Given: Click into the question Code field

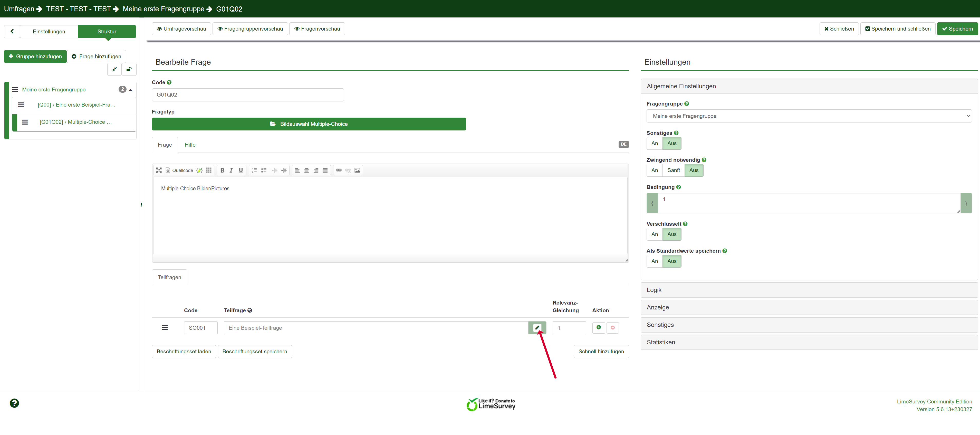Looking at the screenshot, I should (x=247, y=95).
